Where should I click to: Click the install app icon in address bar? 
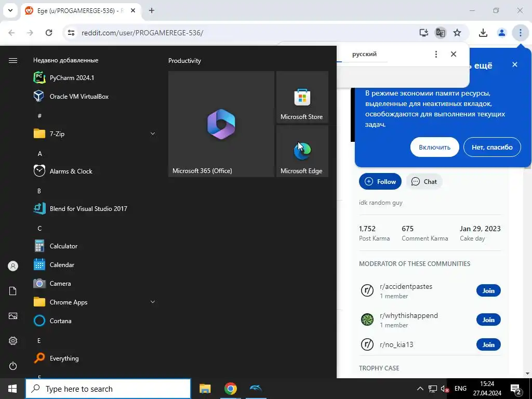423,33
